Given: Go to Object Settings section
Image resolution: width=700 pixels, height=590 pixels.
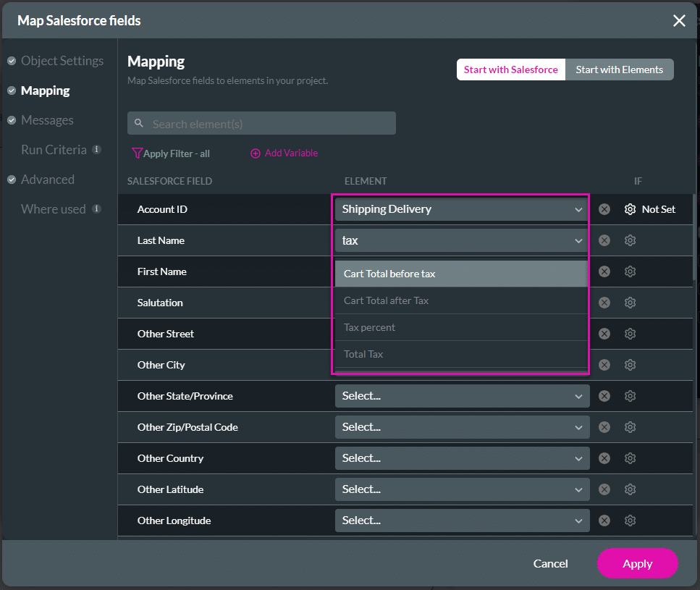Looking at the screenshot, I should [62, 61].
